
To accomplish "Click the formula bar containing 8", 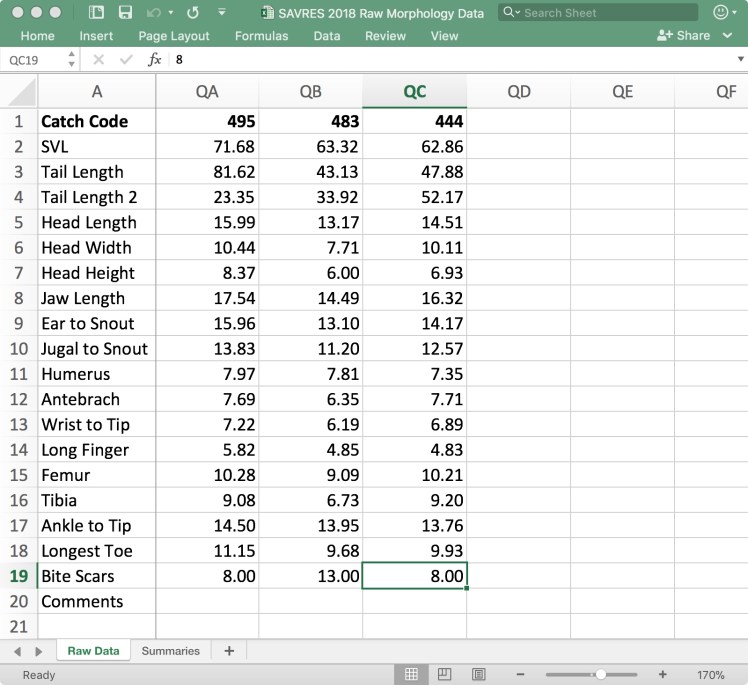I will [453, 60].
